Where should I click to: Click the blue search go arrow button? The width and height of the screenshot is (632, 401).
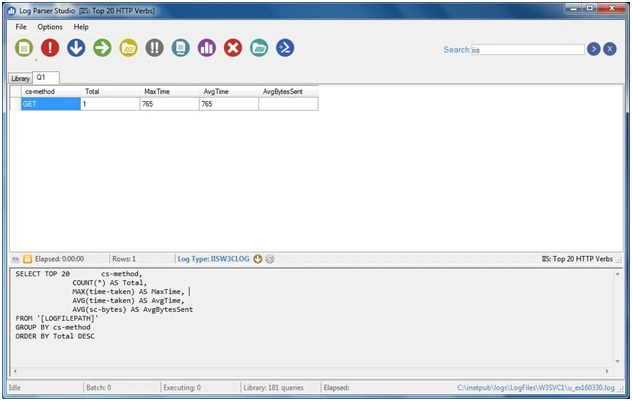click(594, 49)
